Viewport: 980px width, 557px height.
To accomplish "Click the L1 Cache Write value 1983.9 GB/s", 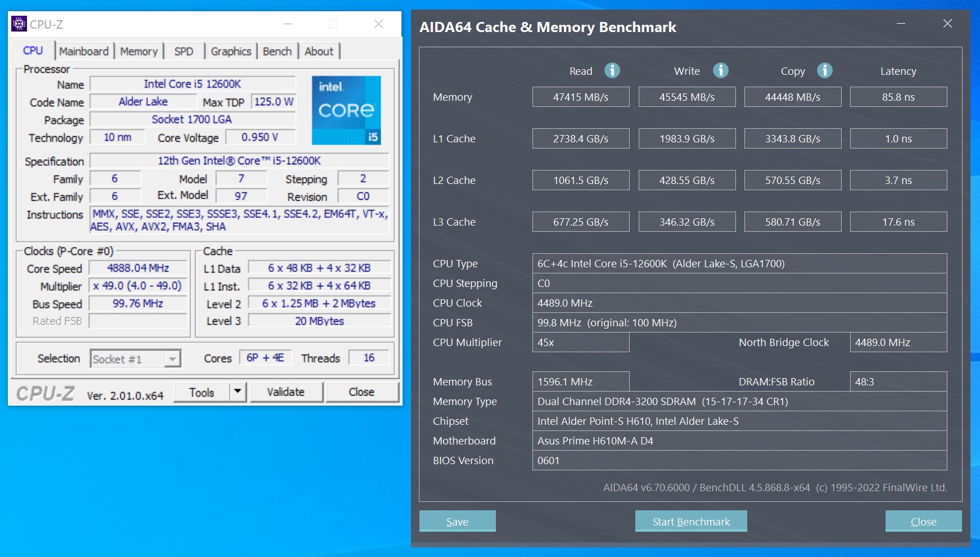I will pos(687,138).
